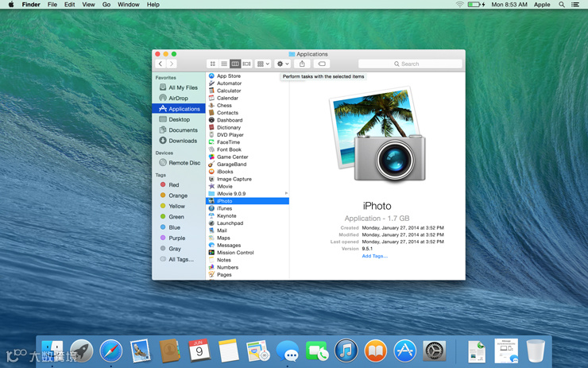This screenshot has height=368, width=588.
Task: Go back in Finder history
Action: click(x=161, y=64)
